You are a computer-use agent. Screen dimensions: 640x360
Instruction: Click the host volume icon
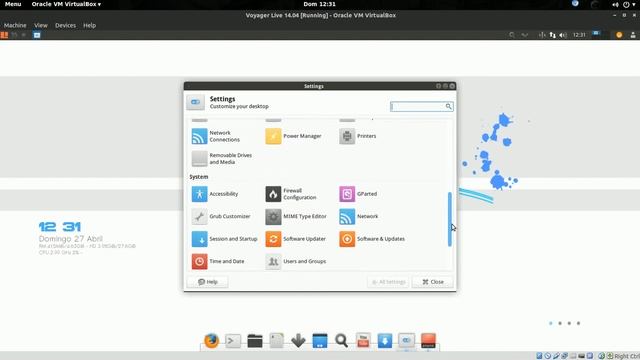[x=615, y=4]
